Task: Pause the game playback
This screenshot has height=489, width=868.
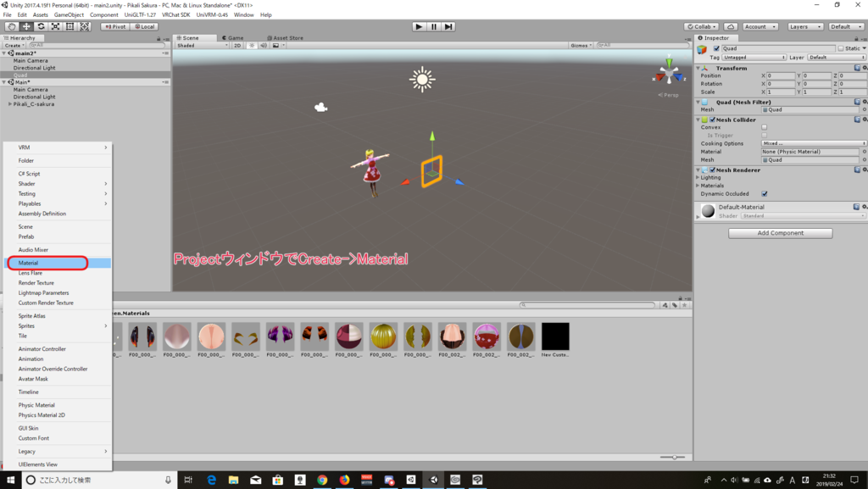Action: tap(434, 26)
